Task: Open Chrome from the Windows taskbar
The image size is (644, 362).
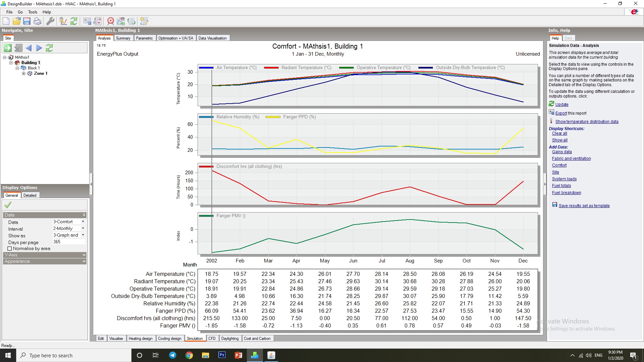Action: coord(189,355)
